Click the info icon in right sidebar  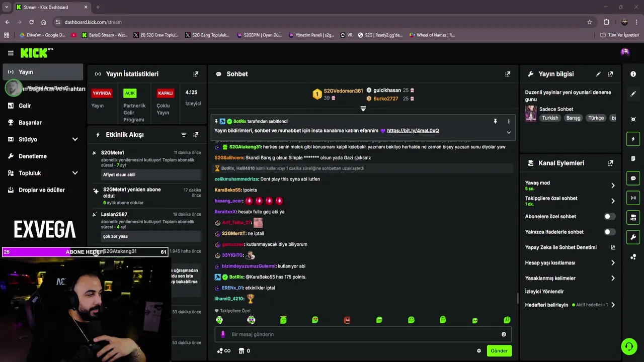(633, 74)
